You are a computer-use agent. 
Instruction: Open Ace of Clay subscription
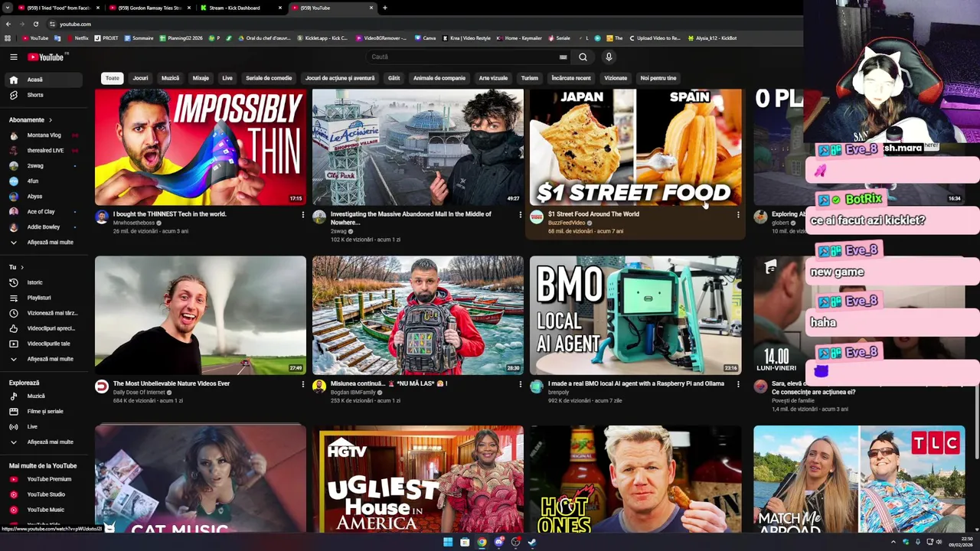pos(44,212)
